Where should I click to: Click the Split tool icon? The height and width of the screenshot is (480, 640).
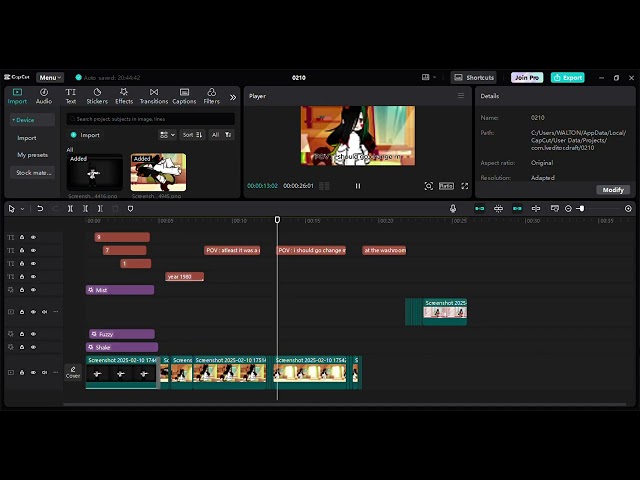click(70, 209)
